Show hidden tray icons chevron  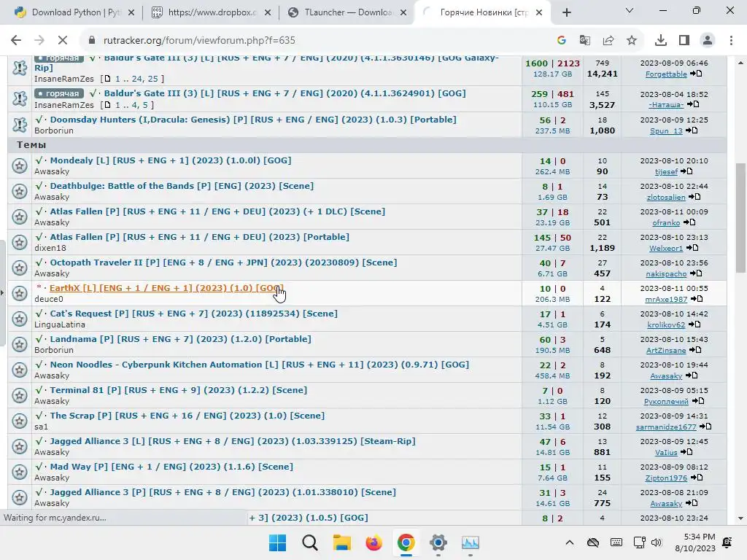pos(569,542)
